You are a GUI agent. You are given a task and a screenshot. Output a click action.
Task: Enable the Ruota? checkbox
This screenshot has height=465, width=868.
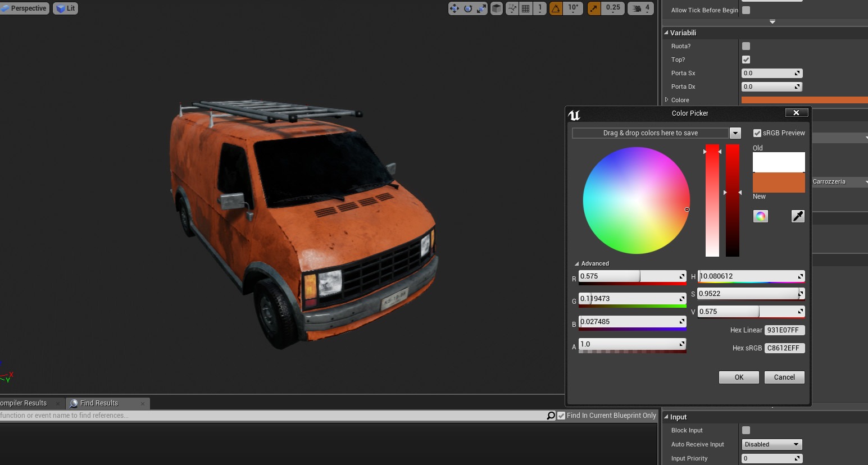coord(746,46)
